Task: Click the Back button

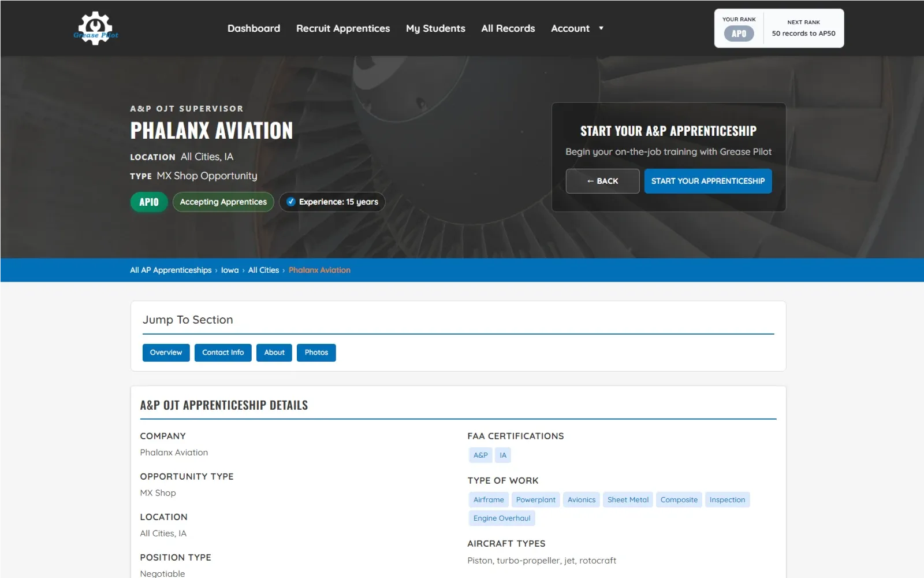Action: click(x=602, y=181)
